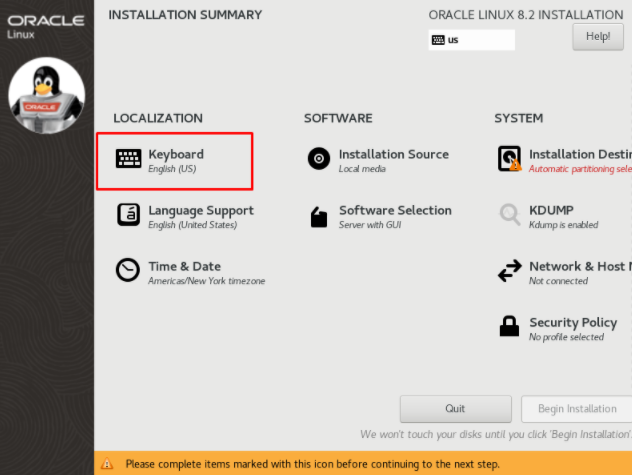Open the KDUMP magnifier icon

tap(510, 214)
